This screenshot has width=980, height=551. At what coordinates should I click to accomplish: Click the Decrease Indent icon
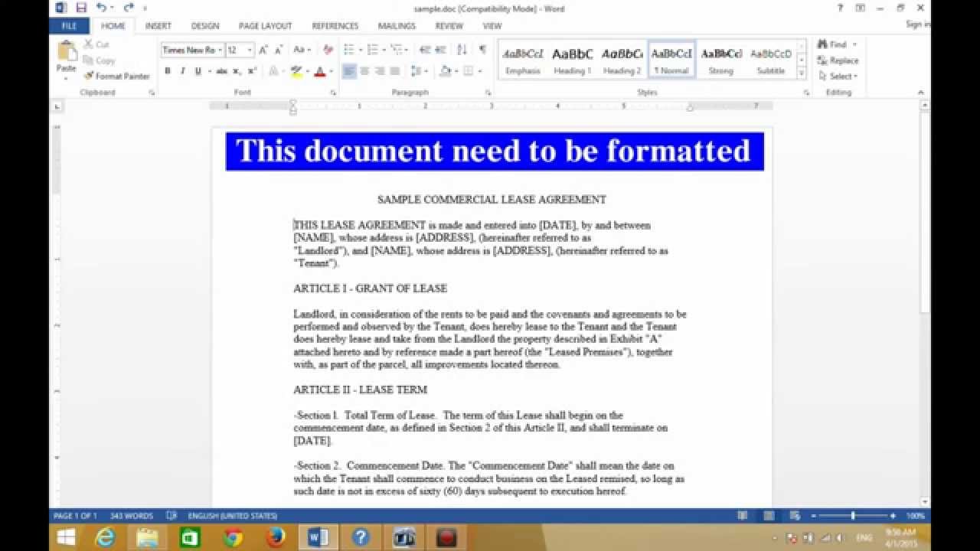pos(425,50)
